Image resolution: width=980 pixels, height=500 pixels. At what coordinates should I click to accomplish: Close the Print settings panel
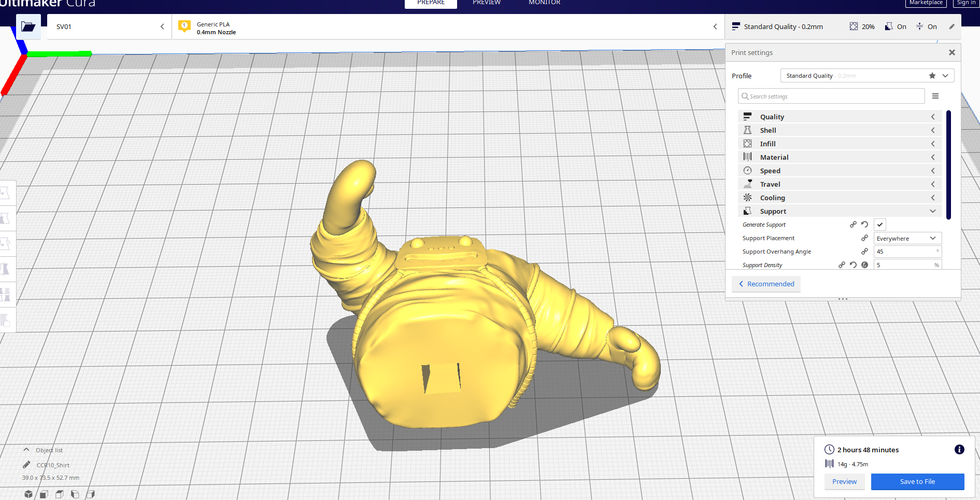tap(951, 52)
